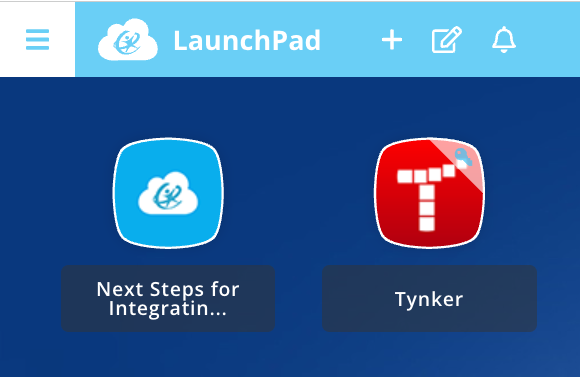The width and height of the screenshot is (580, 377).
Task: Add a new app with the plus icon
Action: [x=392, y=40]
